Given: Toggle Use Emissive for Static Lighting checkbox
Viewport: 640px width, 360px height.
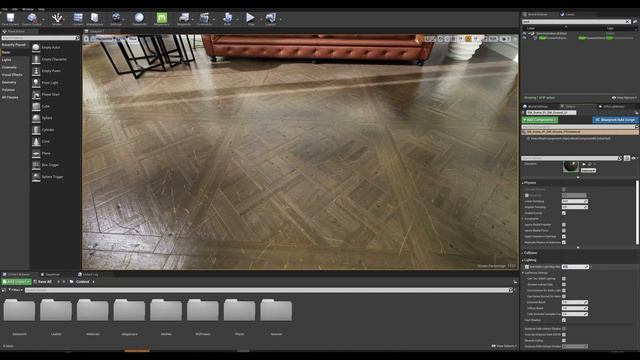Looking at the screenshot, I should [564, 291].
